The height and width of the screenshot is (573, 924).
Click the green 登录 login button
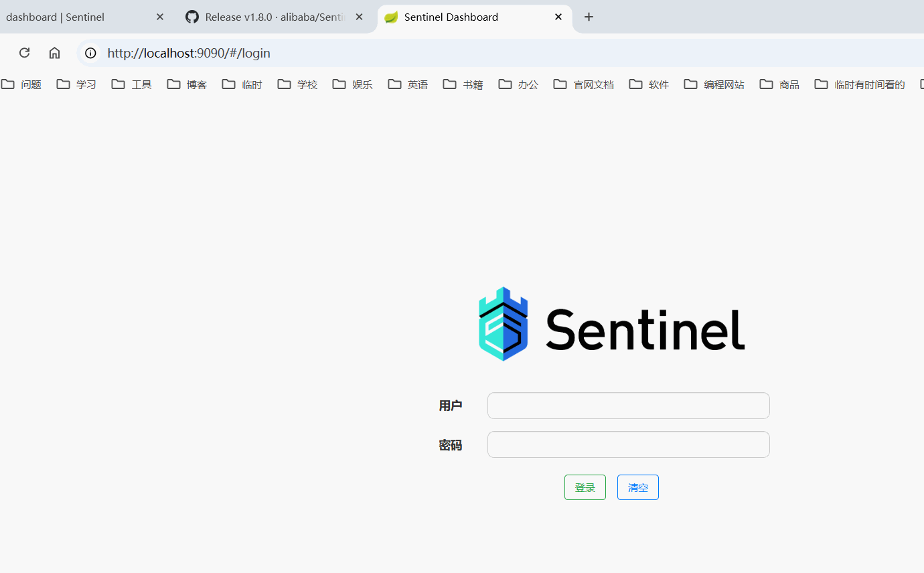585,487
